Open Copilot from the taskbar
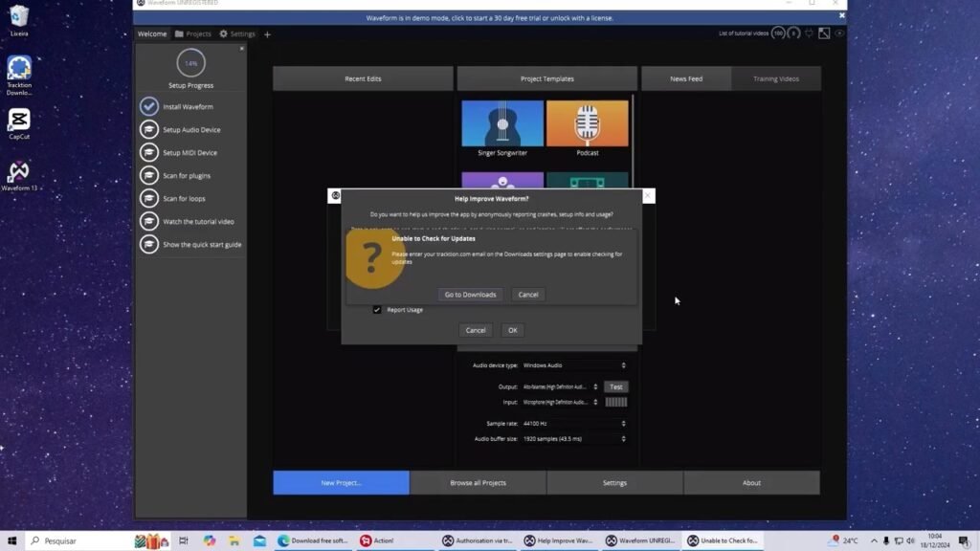 [x=209, y=540]
